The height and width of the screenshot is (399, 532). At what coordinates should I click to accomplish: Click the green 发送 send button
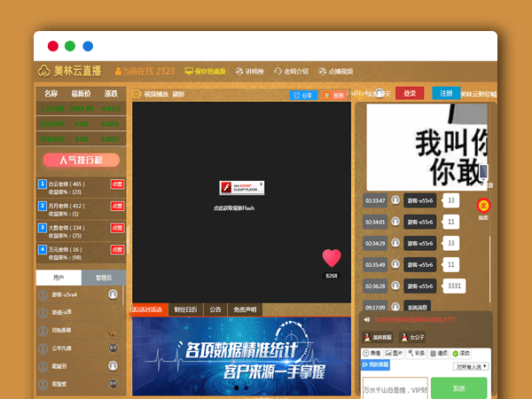458,388
